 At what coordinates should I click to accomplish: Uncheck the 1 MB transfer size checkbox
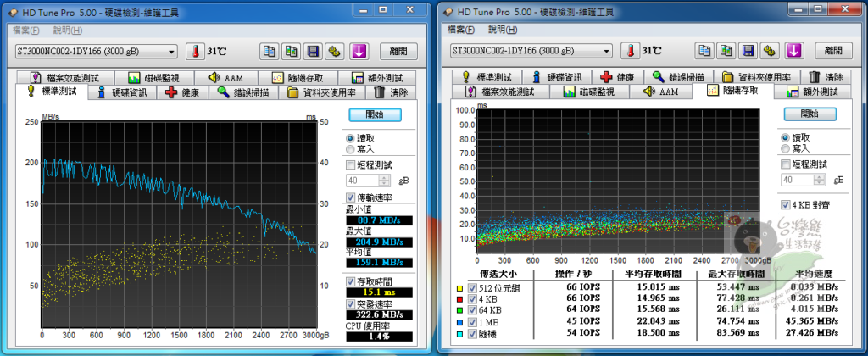(x=471, y=320)
